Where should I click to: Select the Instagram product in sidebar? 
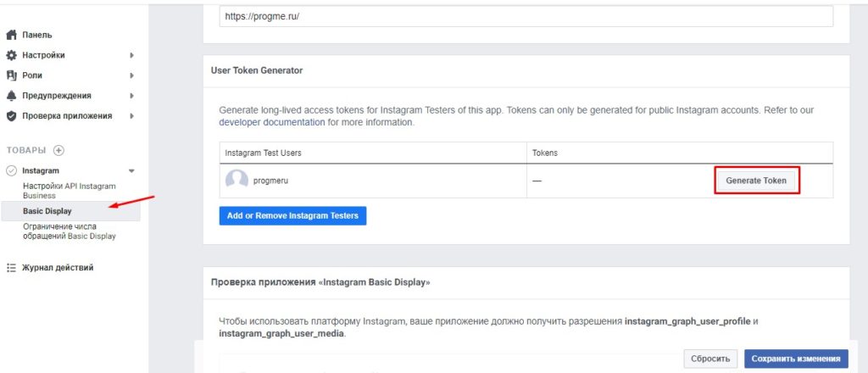(41, 170)
